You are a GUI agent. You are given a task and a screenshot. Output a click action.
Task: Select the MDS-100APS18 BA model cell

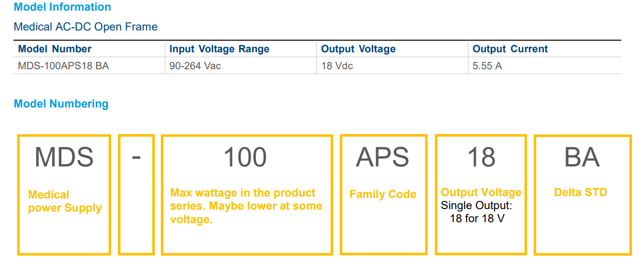point(63,66)
